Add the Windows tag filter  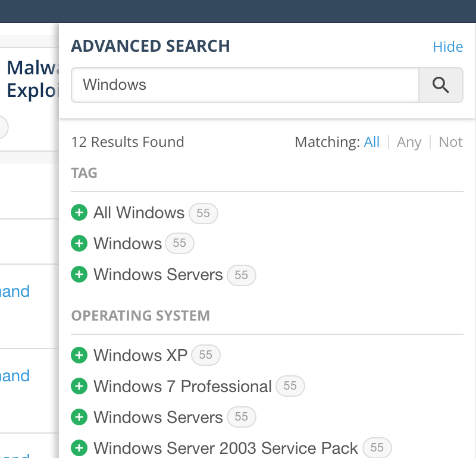[x=79, y=243]
